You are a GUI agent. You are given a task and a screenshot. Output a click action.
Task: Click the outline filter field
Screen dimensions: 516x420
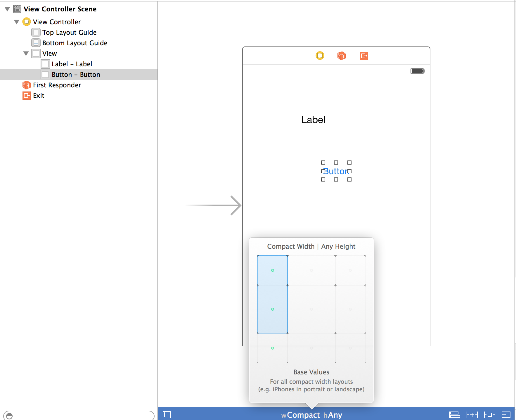(79, 416)
